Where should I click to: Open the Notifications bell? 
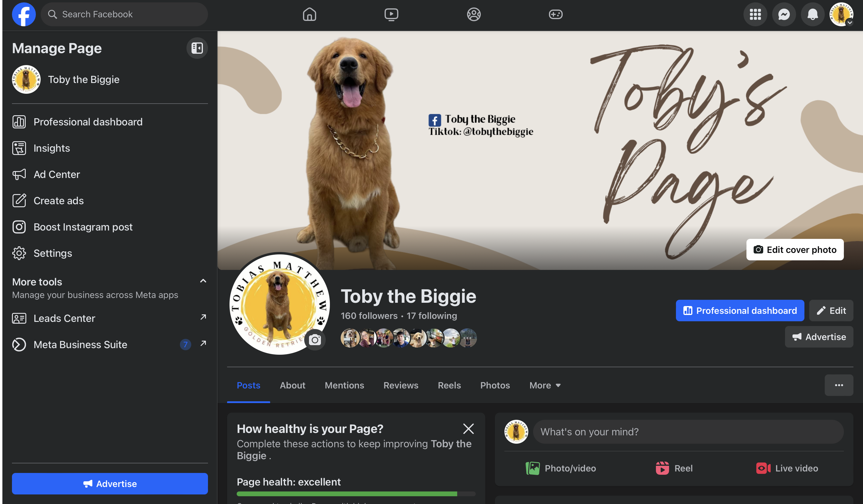(813, 14)
